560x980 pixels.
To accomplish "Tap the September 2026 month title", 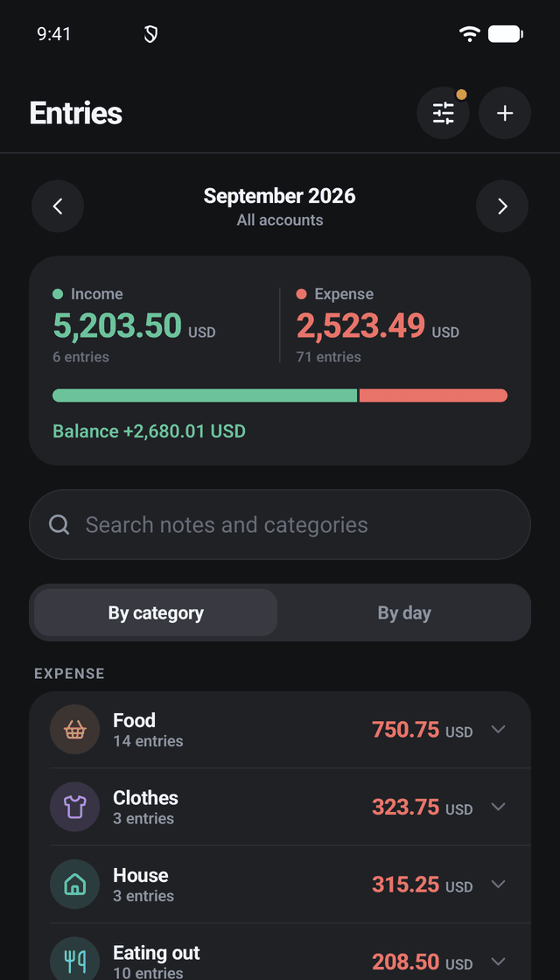I will click(279, 196).
